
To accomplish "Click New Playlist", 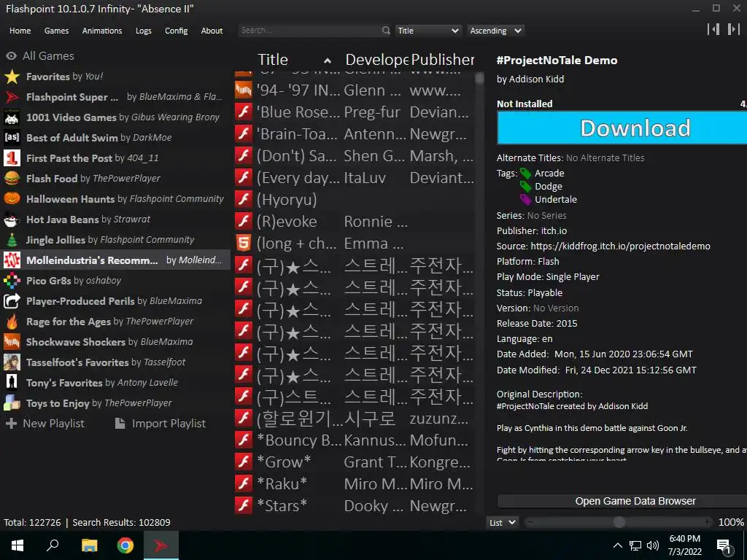I will point(44,424).
